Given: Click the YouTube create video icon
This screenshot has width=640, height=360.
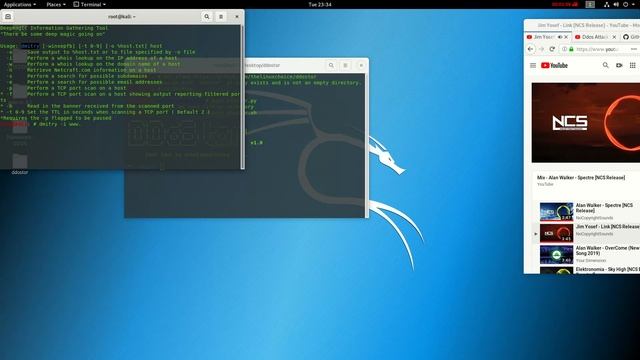Looking at the screenshot, I should click(619, 65).
